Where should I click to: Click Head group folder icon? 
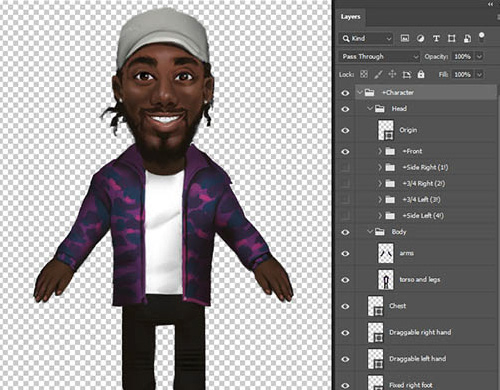pyautogui.click(x=380, y=108)
